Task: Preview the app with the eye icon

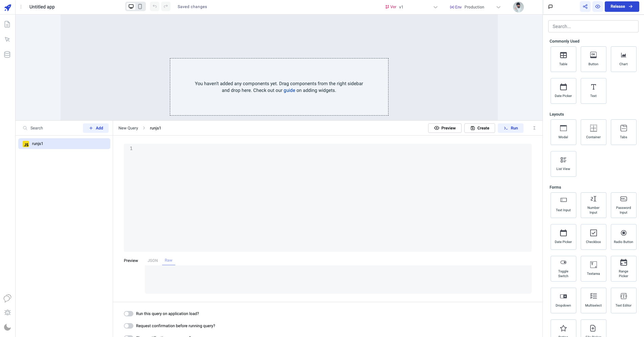Action: (x=598, y=6)
